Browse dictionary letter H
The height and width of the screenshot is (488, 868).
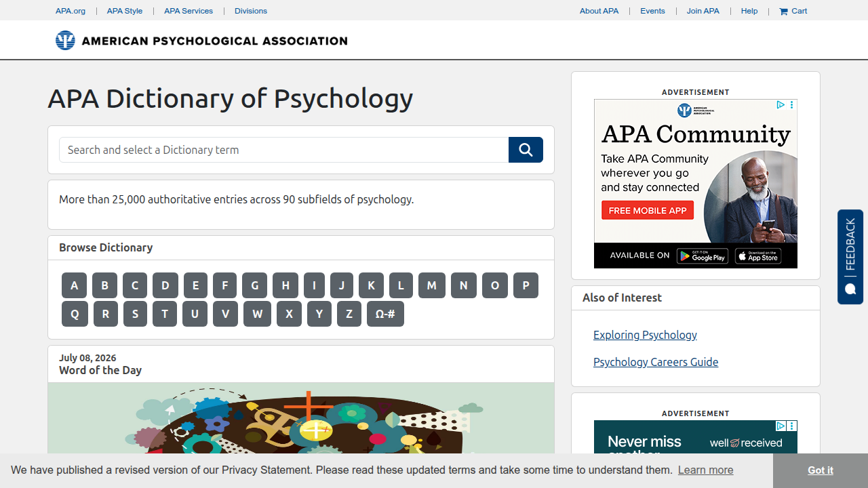[285, 285]
